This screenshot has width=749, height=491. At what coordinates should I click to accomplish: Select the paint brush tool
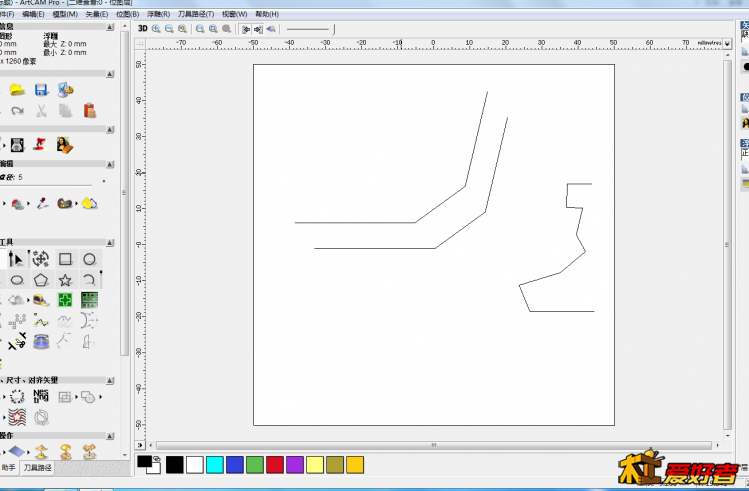point(18,204)
